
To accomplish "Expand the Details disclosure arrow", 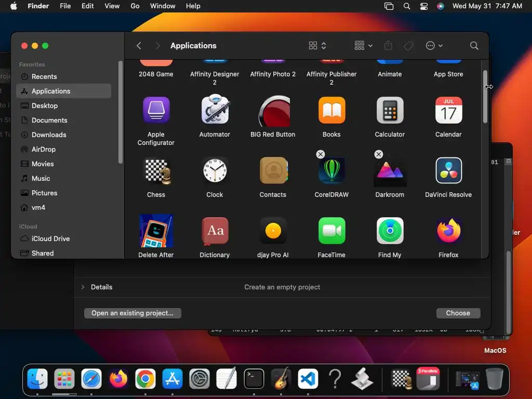I will [83, 287].
